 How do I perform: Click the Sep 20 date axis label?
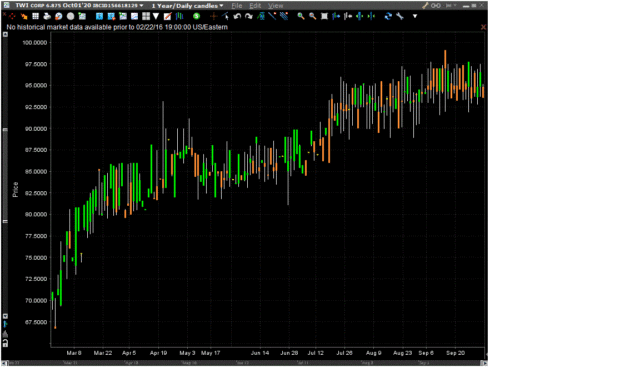coord(455,353)
